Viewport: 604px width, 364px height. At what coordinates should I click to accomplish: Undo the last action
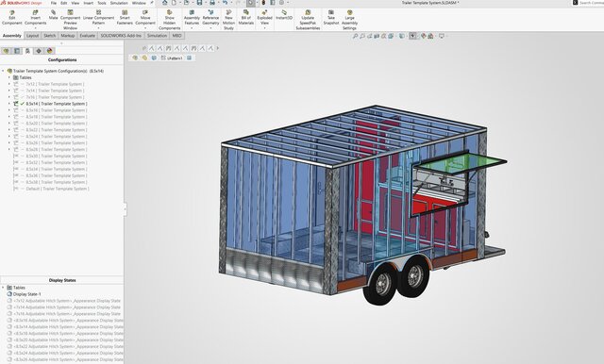pos(225,3)
